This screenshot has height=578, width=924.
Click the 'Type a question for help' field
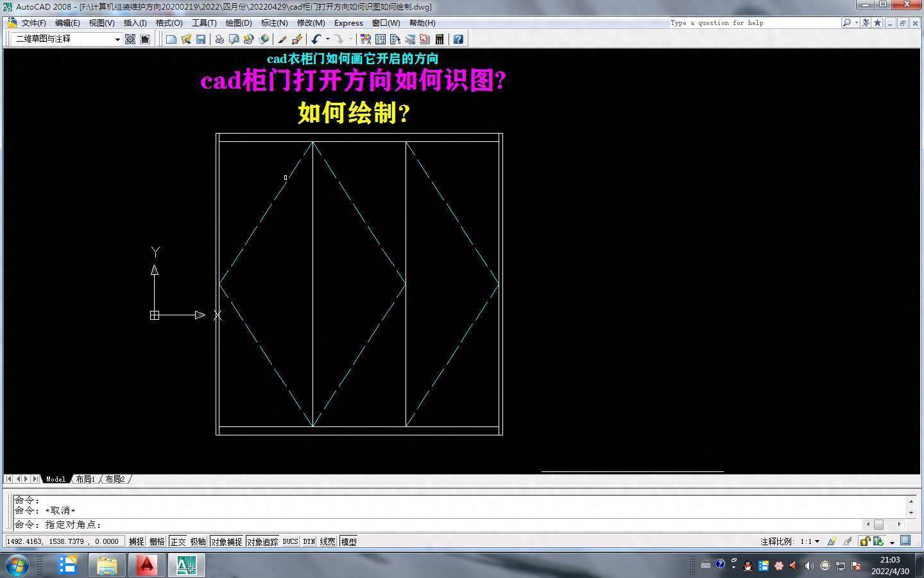click(754, 22)
